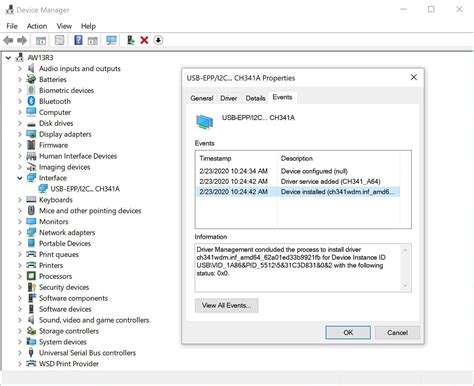Open the File menu
Viewport: 474px width, 386px height.
pos(12,26)
